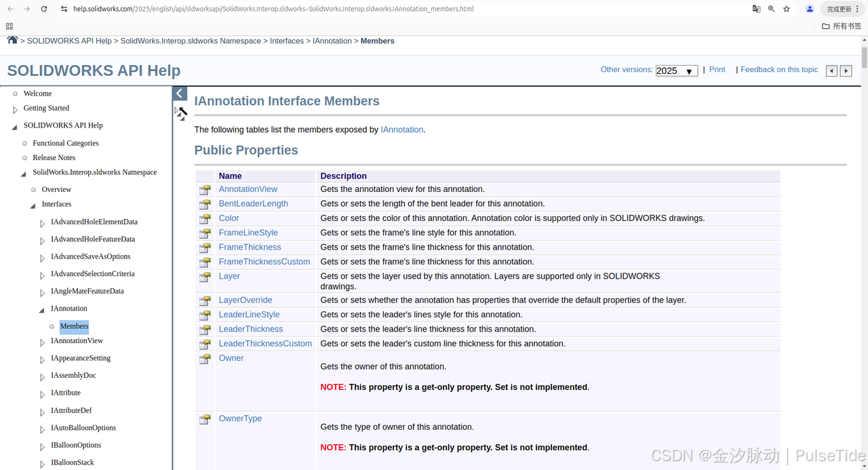Reload the page with the refresh icon
This screenshot has width=868, height=470.
click(x=44, y=9)
